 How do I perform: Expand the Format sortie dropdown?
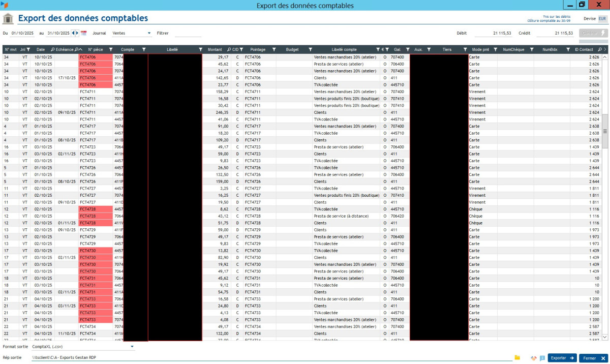[x=133, y=347]
